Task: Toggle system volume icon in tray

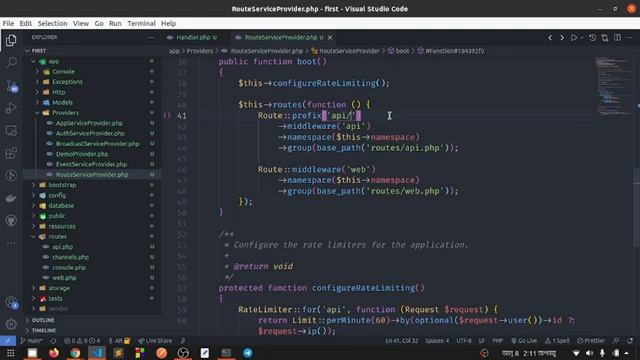Action: (x=589, y=353)
